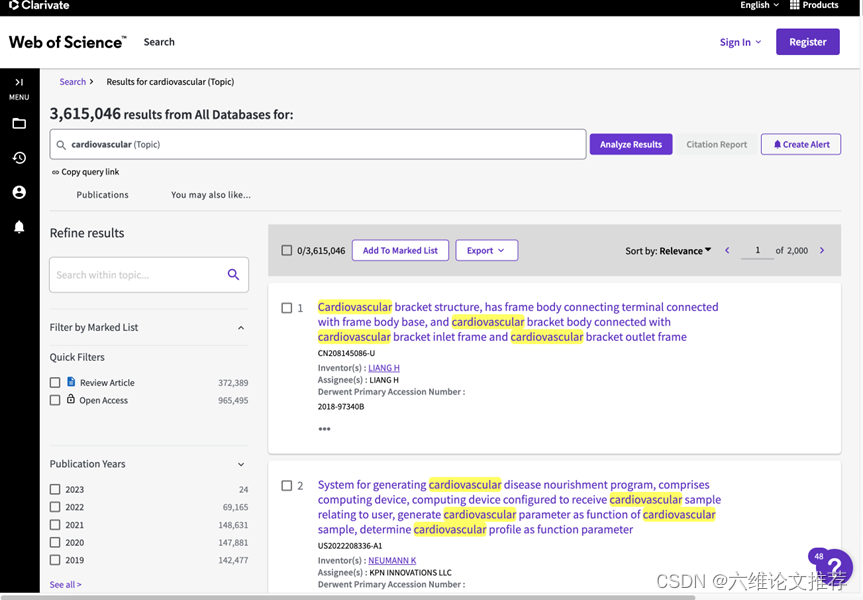Check the 2021 publication year
The image size is (863, 600).
pyautogui.click(x=55, y=525)
